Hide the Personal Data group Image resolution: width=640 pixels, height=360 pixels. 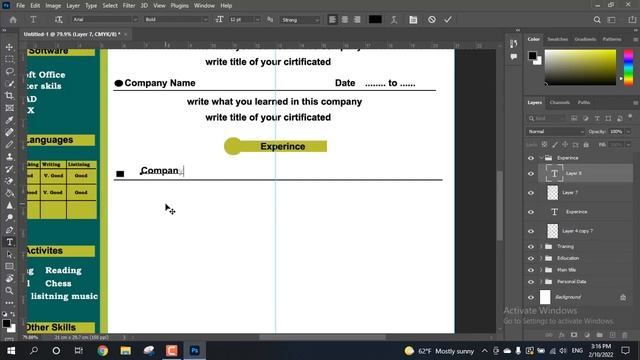click(531, 282)
